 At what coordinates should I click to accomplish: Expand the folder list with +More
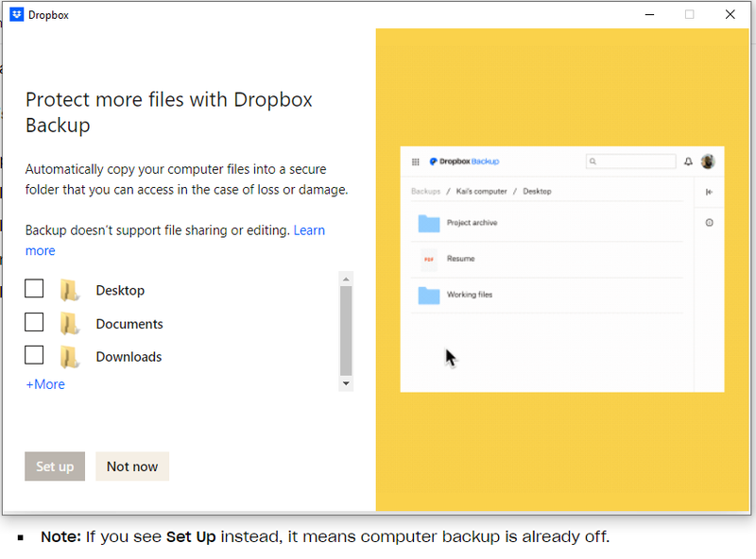pos(45,384)
